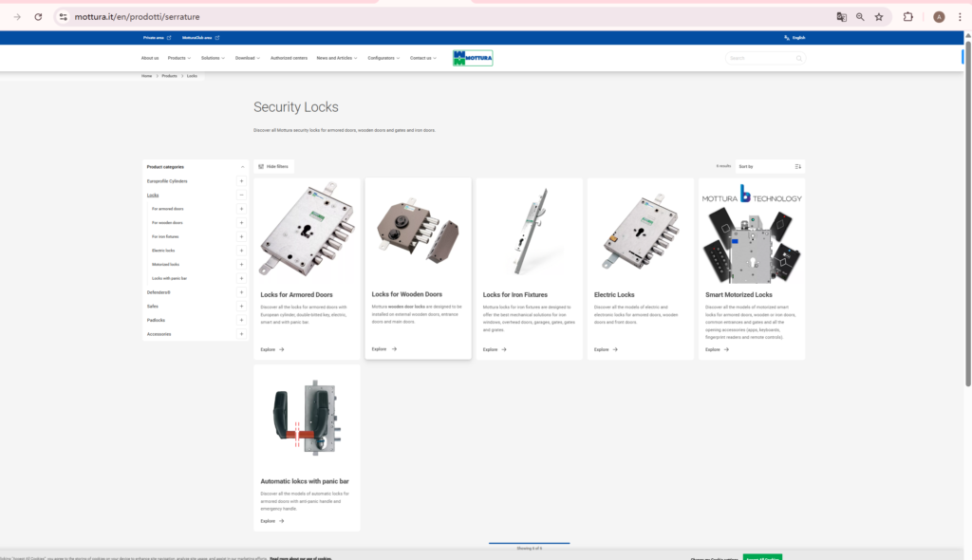
Task: Open the Products menu in navigation
Action: (x=179, y=58)
